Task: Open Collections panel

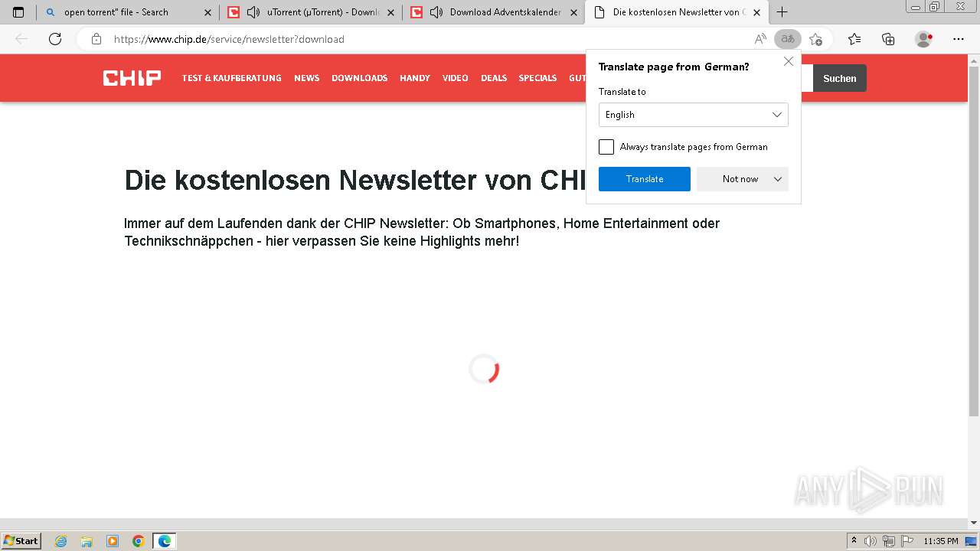Action: tap(888, 39)
